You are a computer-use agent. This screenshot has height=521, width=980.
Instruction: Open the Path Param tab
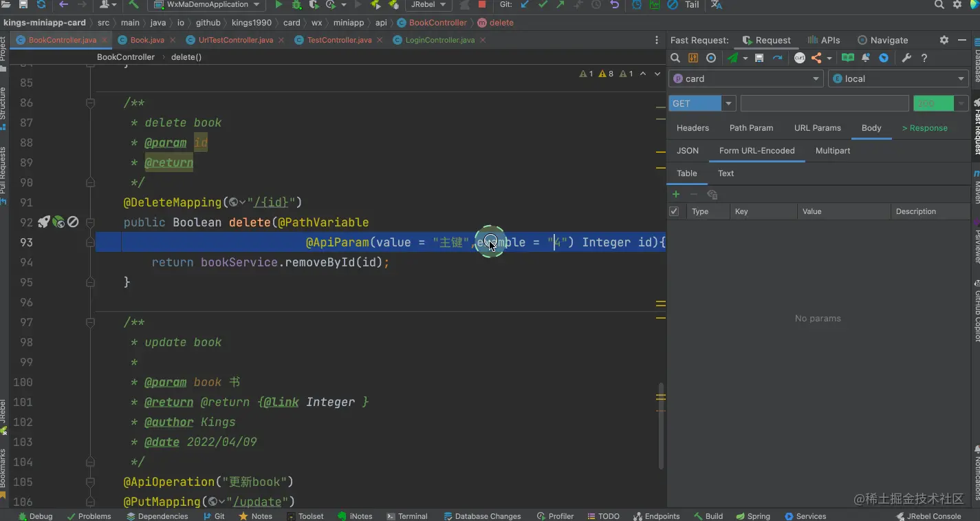(751, 128)
